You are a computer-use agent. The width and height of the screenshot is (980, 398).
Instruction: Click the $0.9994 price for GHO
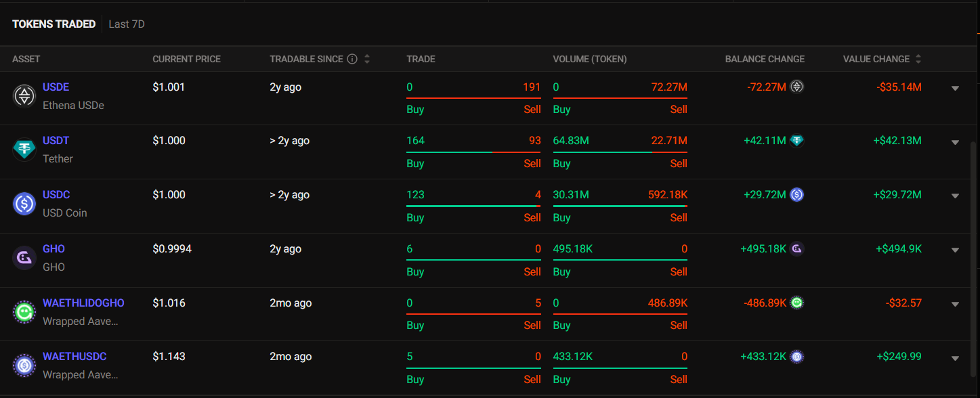click(172, 249)
